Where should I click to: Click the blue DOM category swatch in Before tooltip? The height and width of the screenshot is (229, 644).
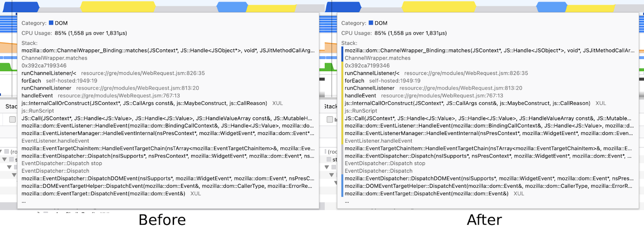click(51, 23)
